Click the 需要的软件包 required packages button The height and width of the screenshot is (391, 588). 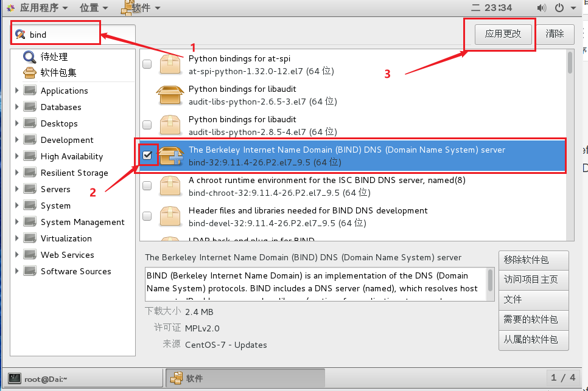tap(534, 319)
